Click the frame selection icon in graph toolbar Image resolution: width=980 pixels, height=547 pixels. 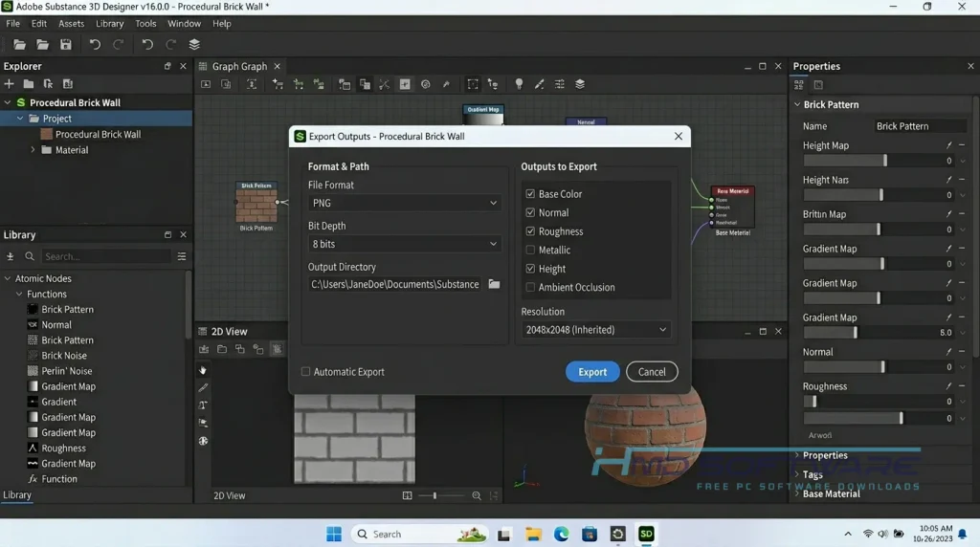[473, 84]
